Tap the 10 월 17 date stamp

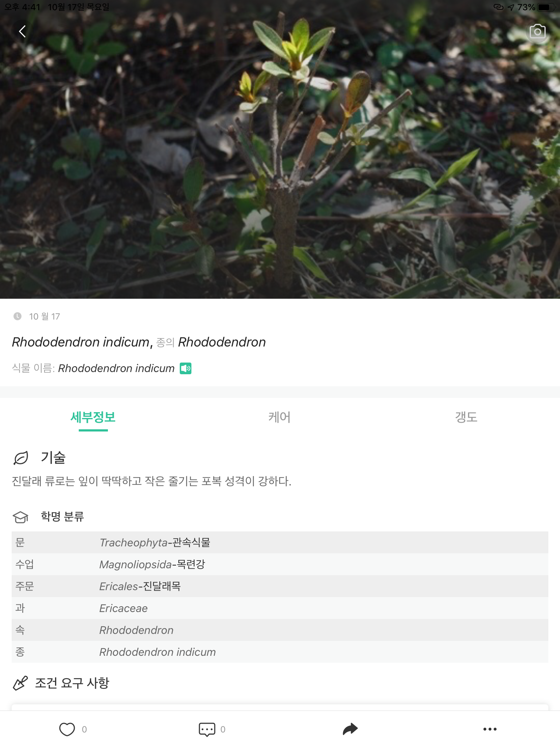(44, 316)
